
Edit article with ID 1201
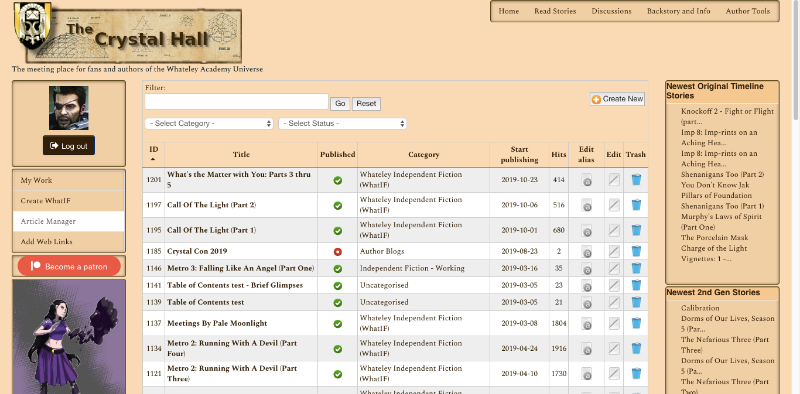pyautogui.click(x=614, y=180)
